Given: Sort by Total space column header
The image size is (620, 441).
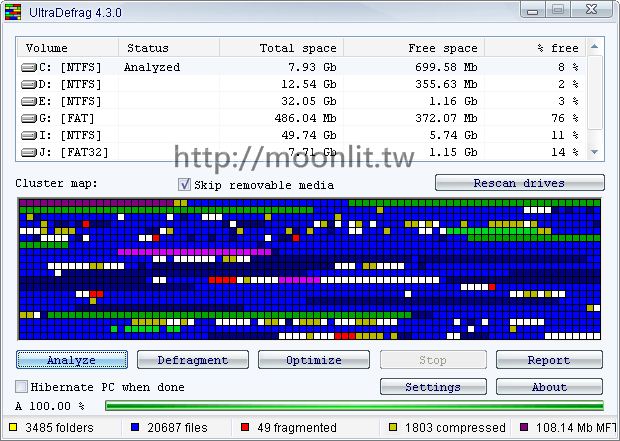Looking at the screenshot, I should (x=281, y=48).
